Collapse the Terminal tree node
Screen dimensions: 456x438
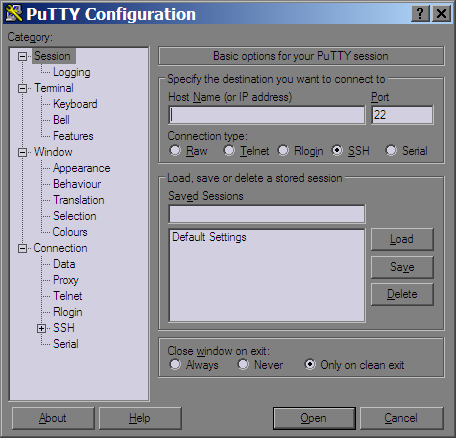[22, 88]
